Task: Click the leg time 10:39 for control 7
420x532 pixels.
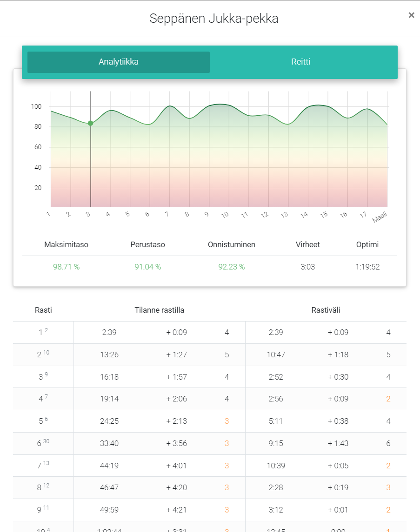Action: point(276,466)
